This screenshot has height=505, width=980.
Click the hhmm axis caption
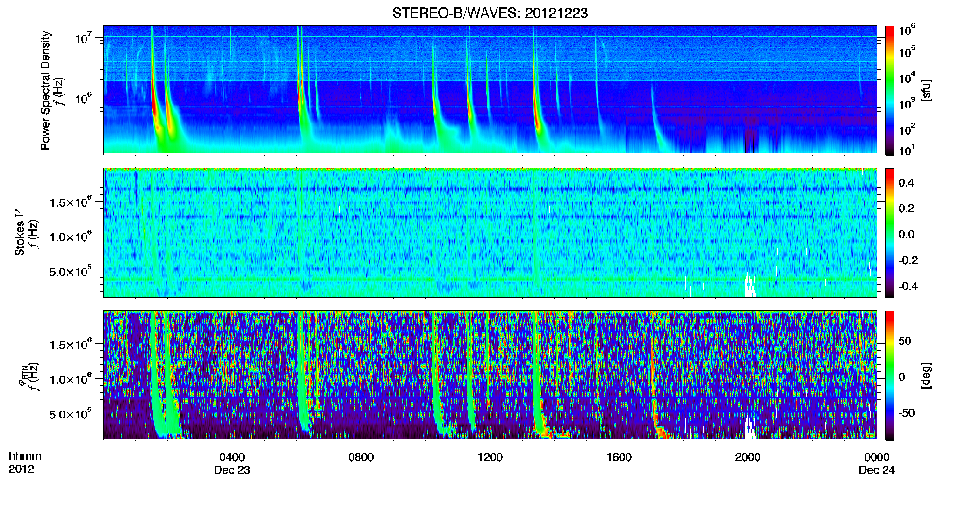pyautogui.click(x=25, y=456)
